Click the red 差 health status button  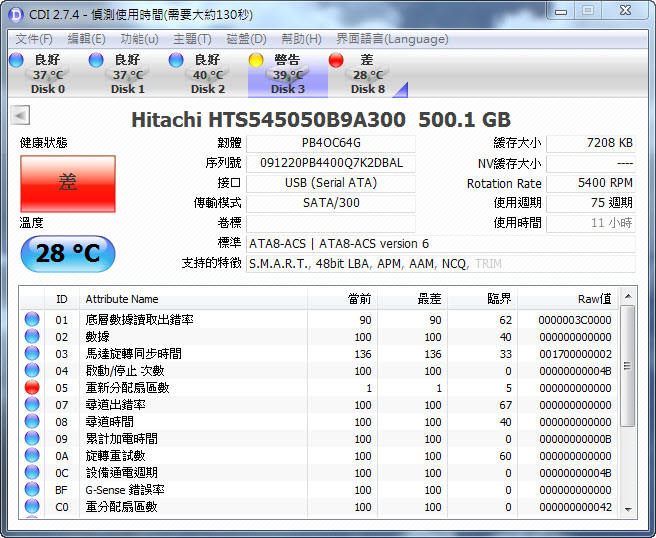(68, 184)
